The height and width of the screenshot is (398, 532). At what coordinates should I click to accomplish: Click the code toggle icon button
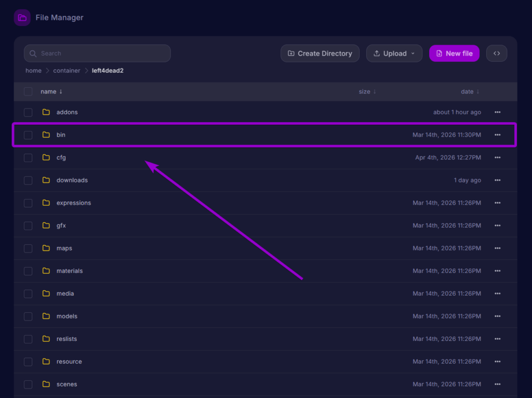(496, 54)
